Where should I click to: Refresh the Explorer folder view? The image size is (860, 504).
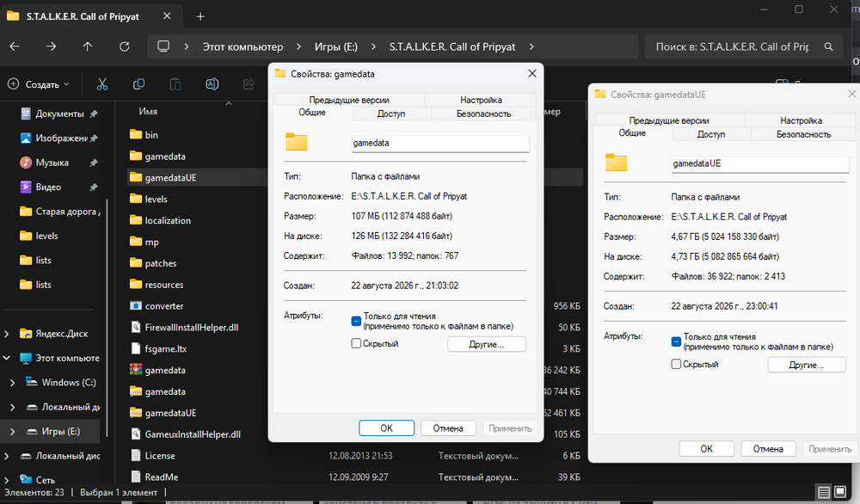click(x=125, y=46)
